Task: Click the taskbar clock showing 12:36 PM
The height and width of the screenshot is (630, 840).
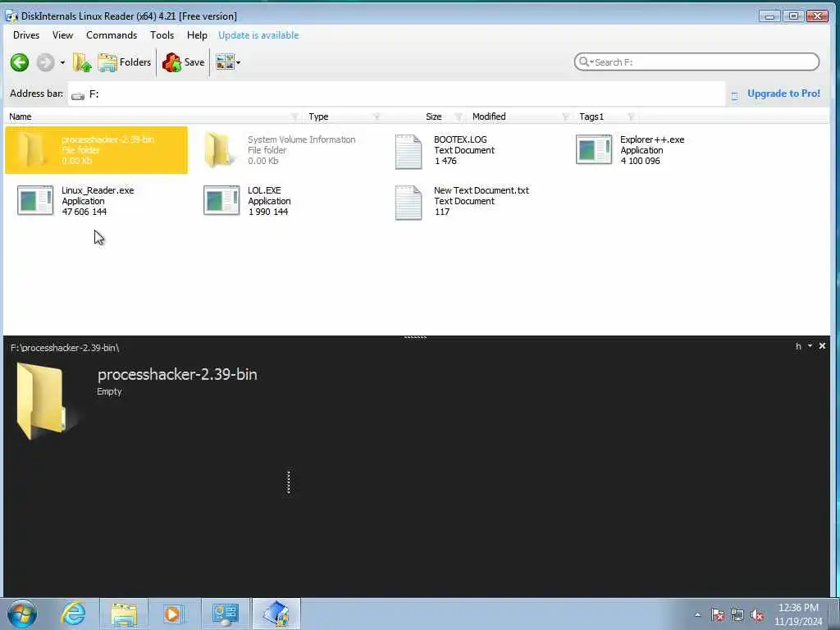Action: pos(798,614)
